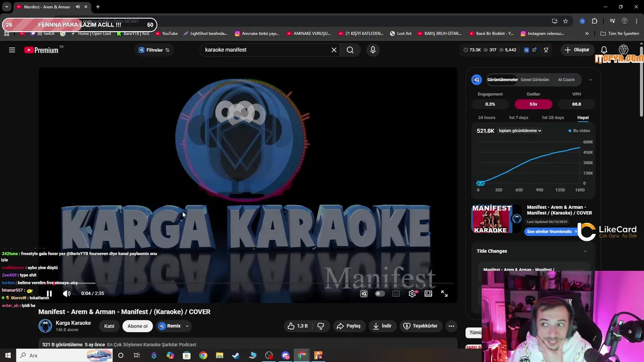Open browser extensions puzzle icon

pos(595,21)
